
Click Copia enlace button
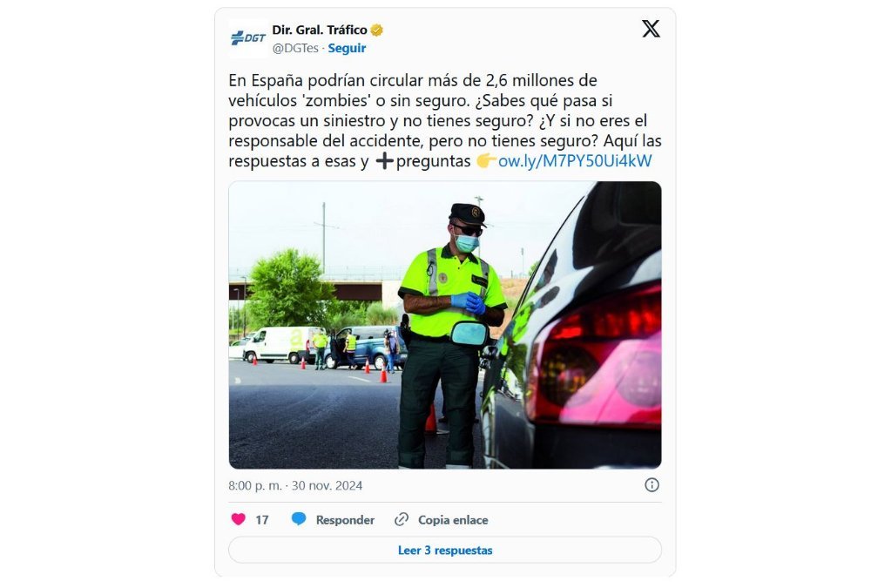[x=453, y=520]
